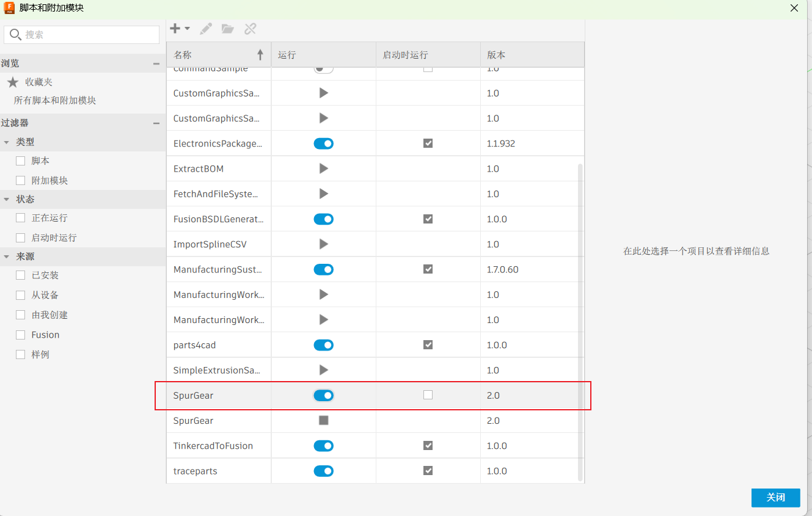Click the 关闭 button
Screen dimensions: 812x516
coord(776,498)
